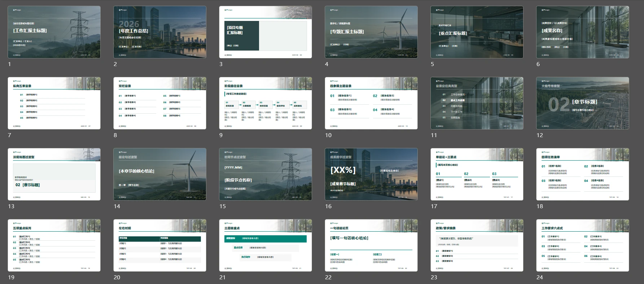Choose slide 4 wind turbine cover
The width and height of the screenshot is (644, 284).
(371, 32)
